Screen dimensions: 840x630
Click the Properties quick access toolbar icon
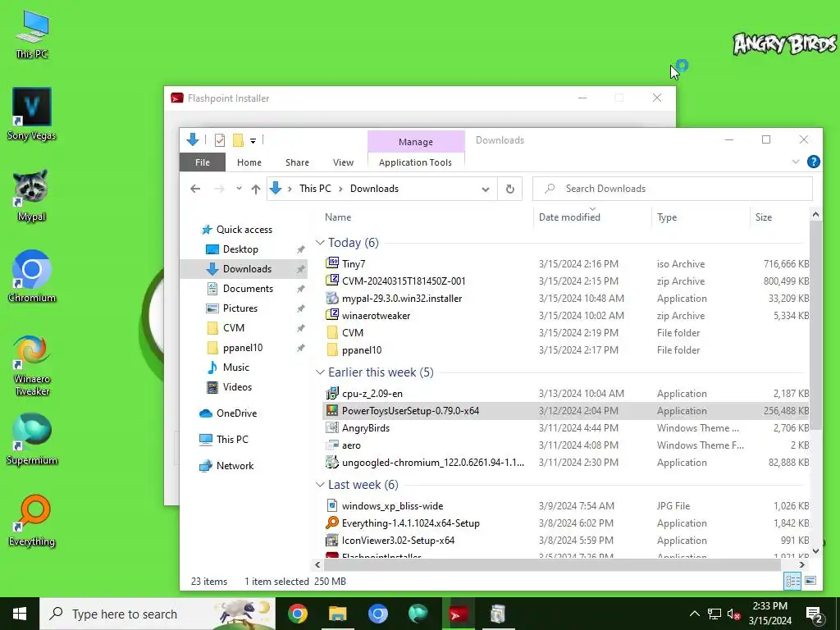click(x=220, y=140)
